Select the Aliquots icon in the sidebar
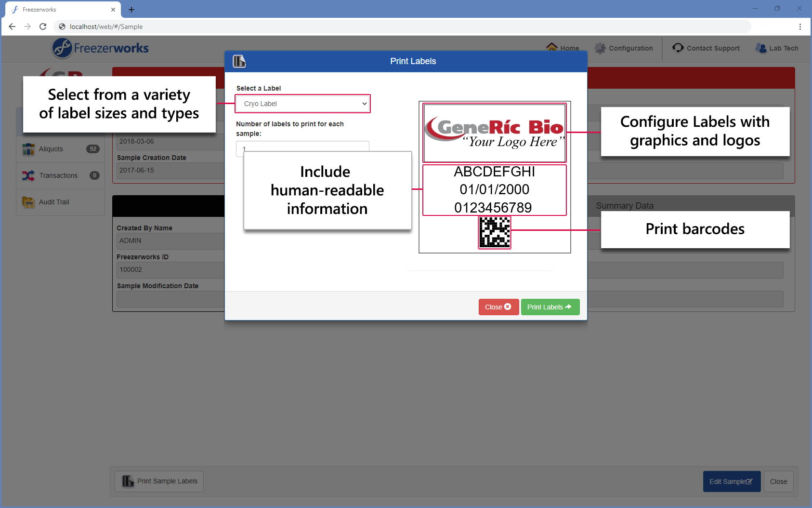This screenshot has height=508, width=812. tap(28, 149)
